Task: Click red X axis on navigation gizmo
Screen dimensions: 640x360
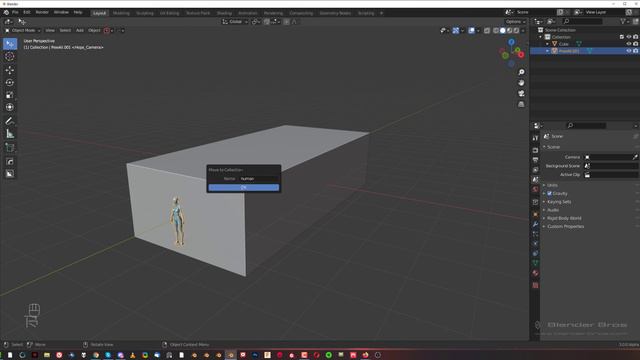Action: 521,55
